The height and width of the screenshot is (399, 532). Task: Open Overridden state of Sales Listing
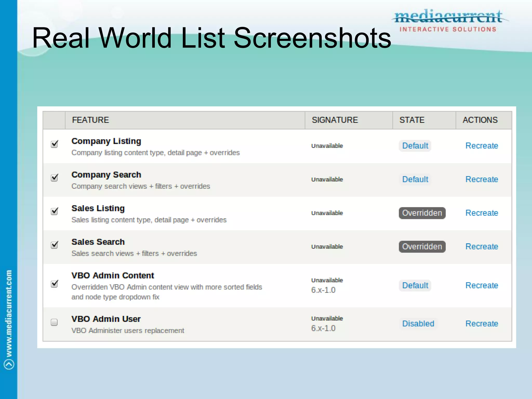click(422, 213)
